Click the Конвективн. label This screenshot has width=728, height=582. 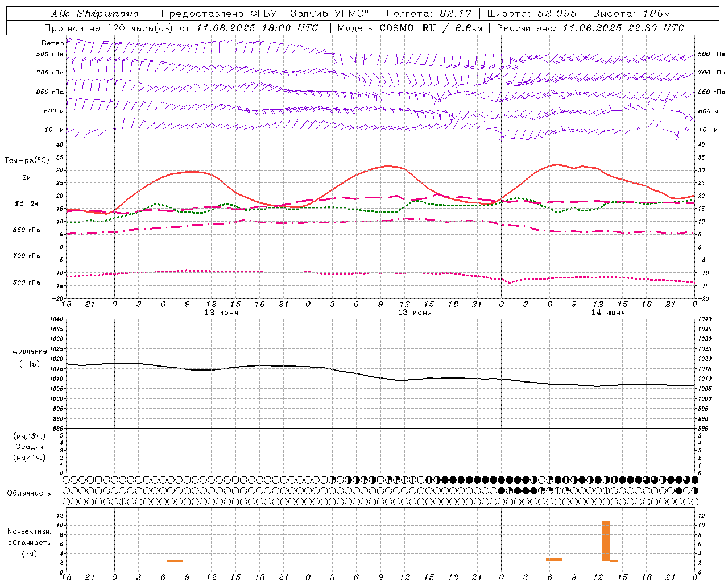(29, 531)
